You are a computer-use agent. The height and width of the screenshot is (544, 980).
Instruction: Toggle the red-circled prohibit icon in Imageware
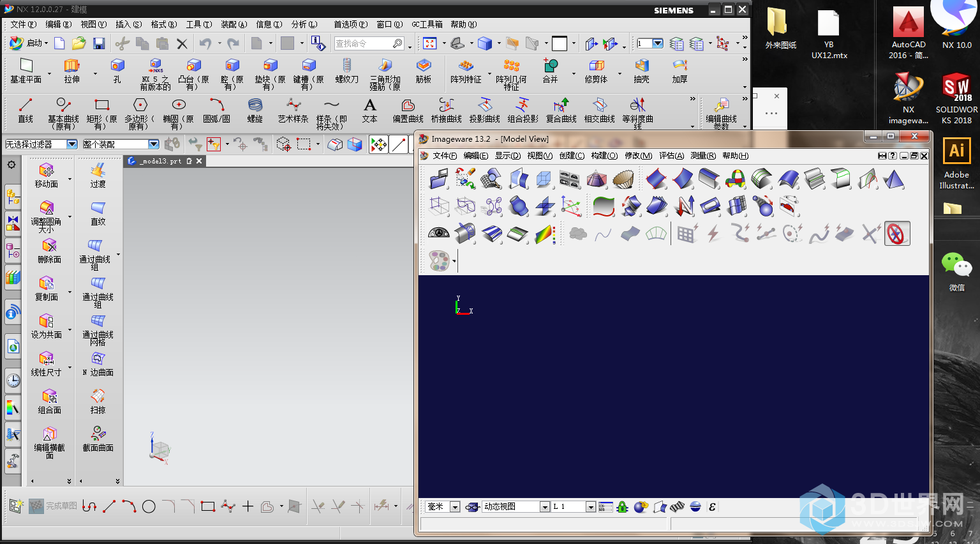click(896, 234)
